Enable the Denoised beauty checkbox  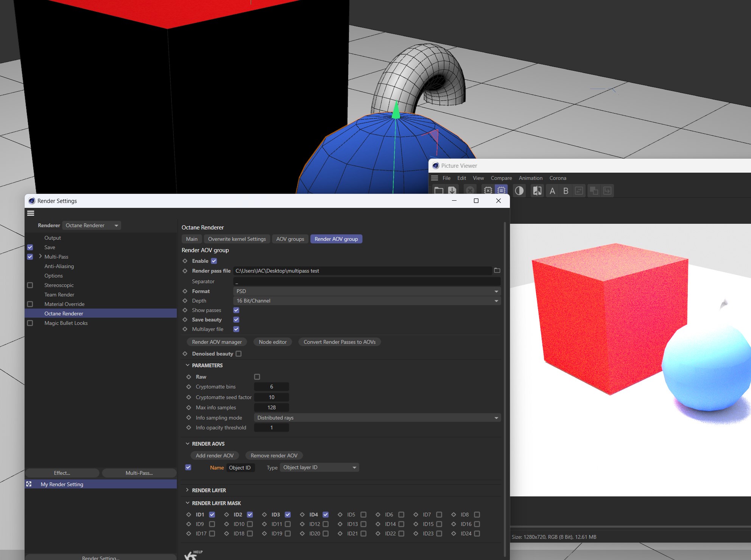tap(238, 354)
